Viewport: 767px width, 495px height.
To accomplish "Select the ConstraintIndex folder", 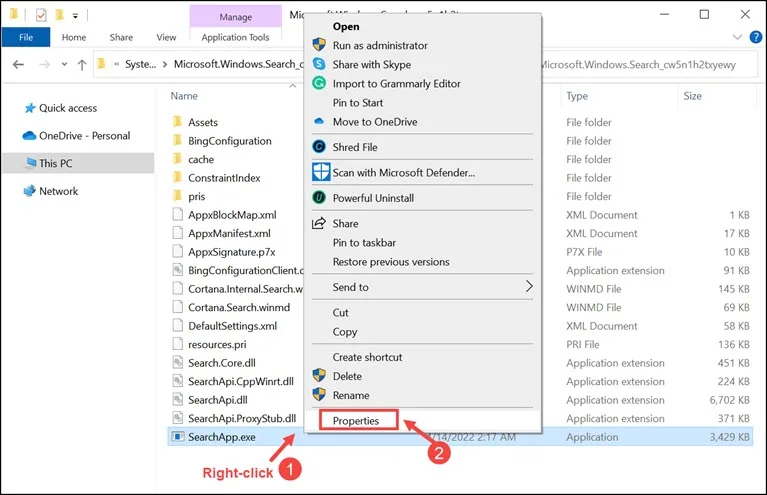I will (224, 178).
